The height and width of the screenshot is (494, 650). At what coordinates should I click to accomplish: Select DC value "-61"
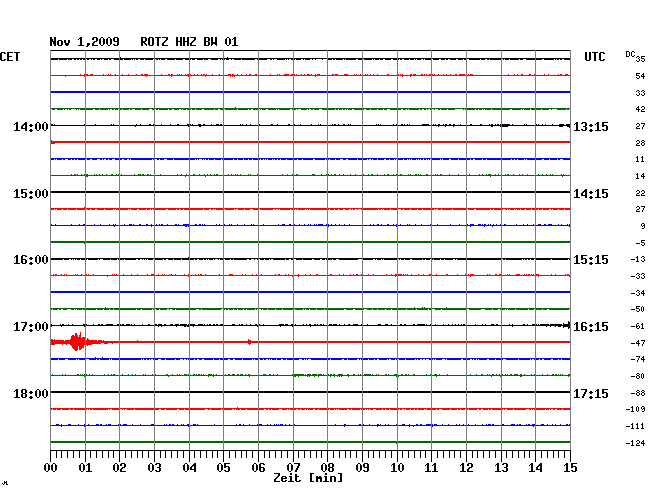pyautogui.click(x=638, y=326)
